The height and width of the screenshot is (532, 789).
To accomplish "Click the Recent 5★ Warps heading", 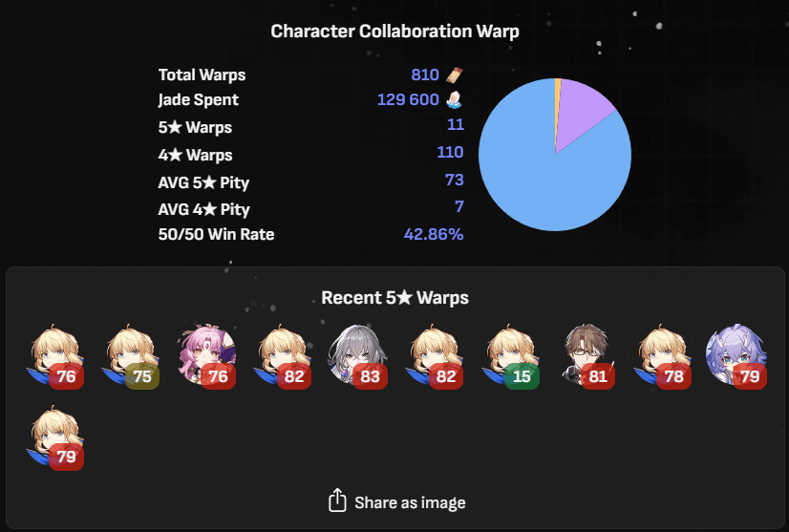I will 395,297.
